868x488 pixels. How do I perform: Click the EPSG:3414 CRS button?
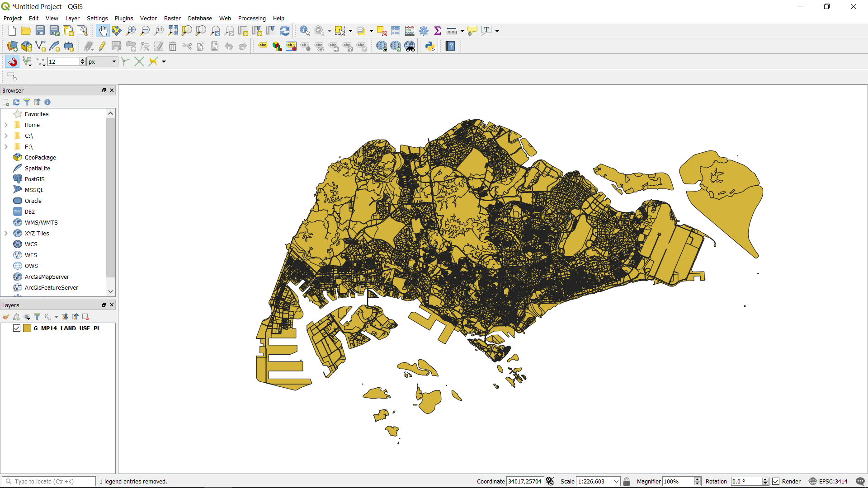point(828,481)
